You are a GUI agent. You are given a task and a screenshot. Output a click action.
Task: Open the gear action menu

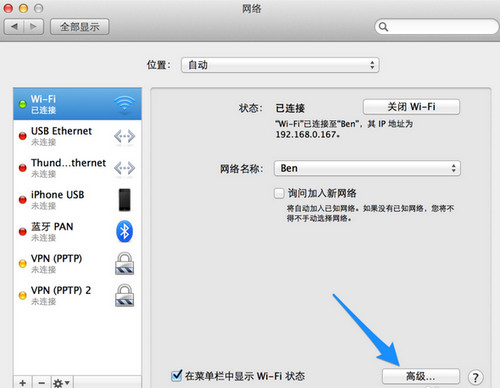point(62,382)
